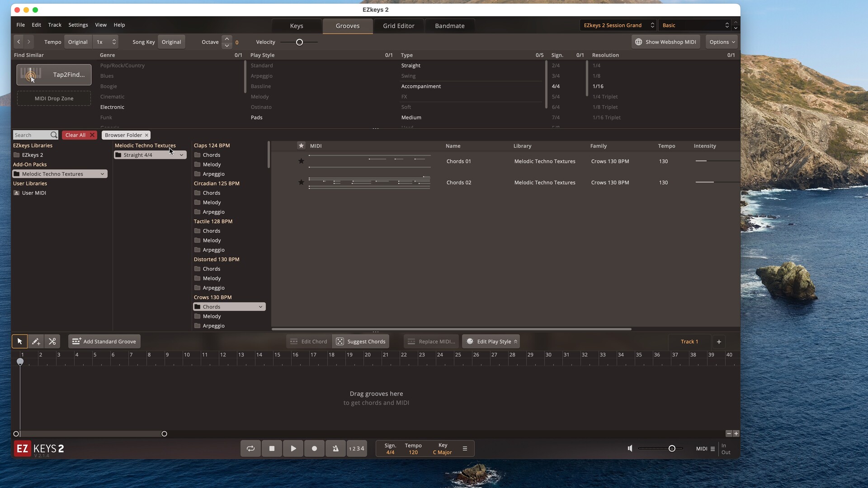Click the search magnifier icon

pyautogui.click(x=54, y=135)
